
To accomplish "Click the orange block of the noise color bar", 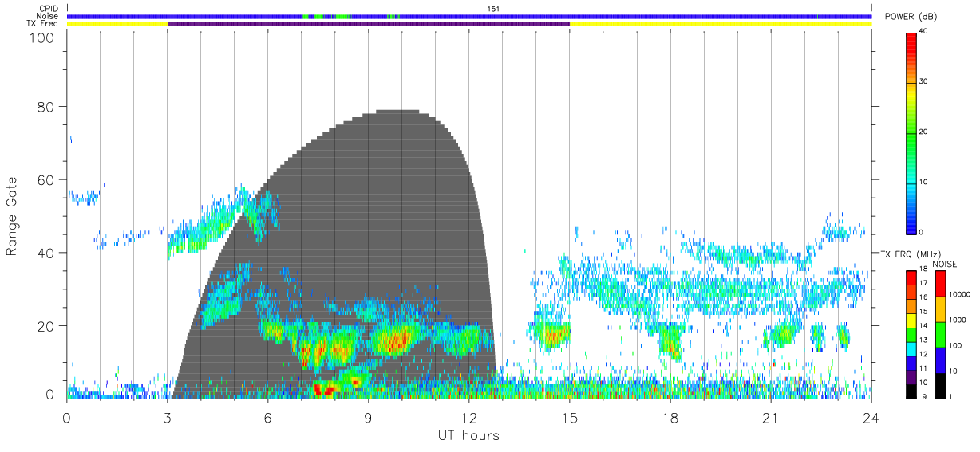I will pyautogui.click(x=940, y=309).
